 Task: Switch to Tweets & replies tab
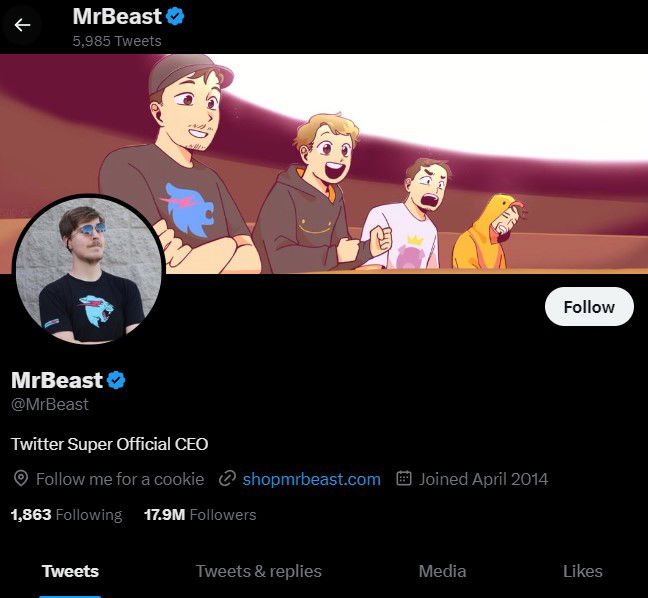coord(259,571)
